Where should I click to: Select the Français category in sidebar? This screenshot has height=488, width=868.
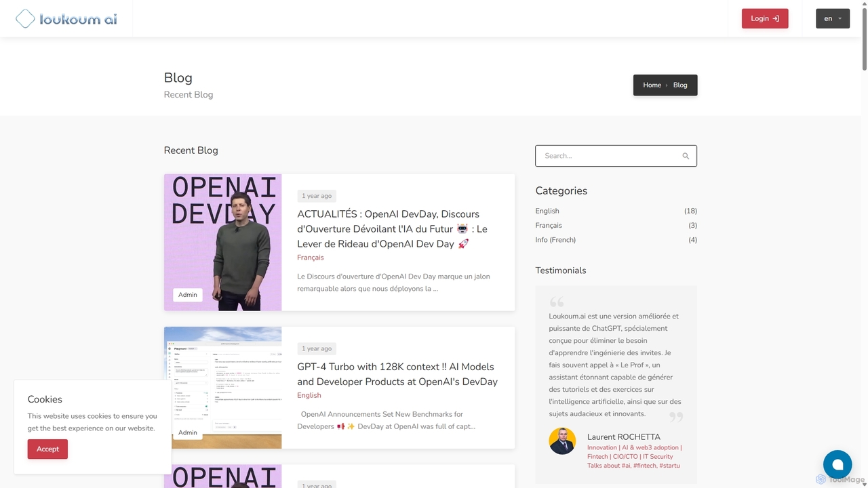[549, 225]
